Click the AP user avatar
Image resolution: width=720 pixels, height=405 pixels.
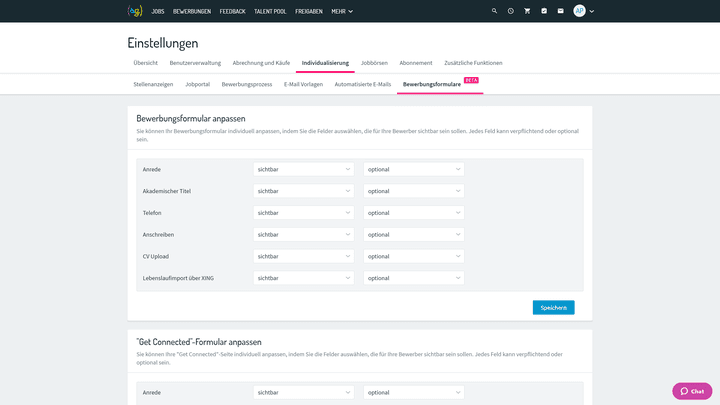click(x=579, y=11)
